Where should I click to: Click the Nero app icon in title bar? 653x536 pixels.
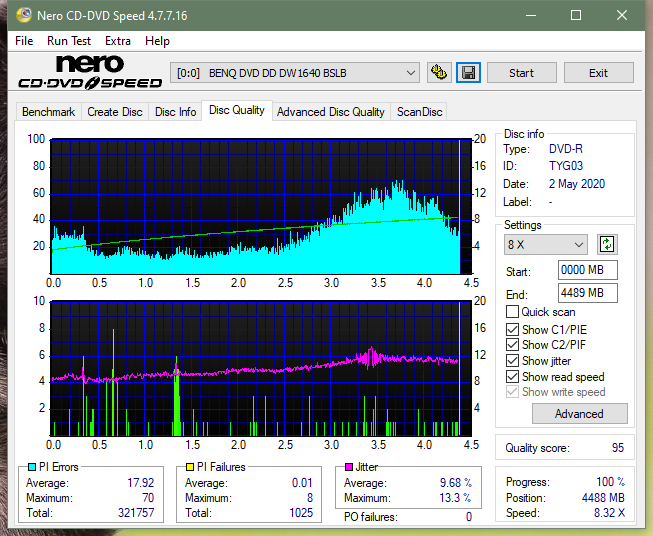24,15
